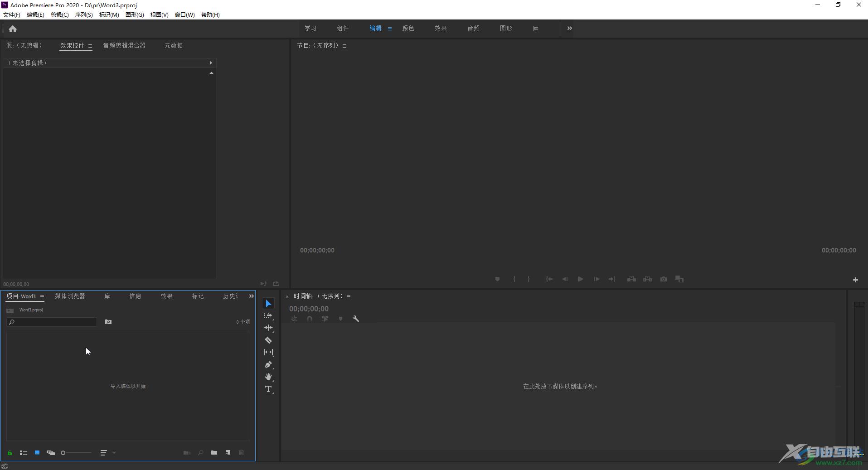This screenshot has width=868, height=470.
Task: Click the Project panel search field
Action: (x=52, y=322)
